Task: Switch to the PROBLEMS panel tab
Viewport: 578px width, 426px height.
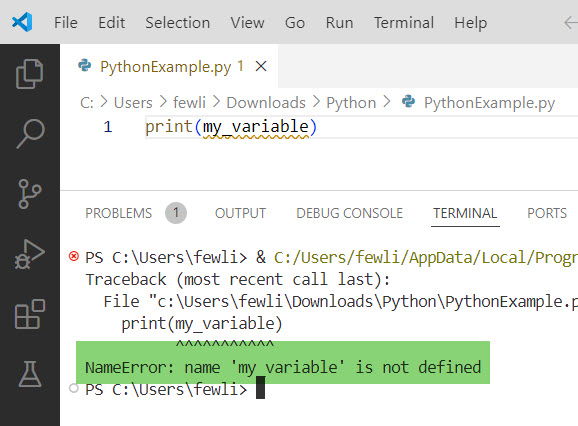Action: point(119,213)
